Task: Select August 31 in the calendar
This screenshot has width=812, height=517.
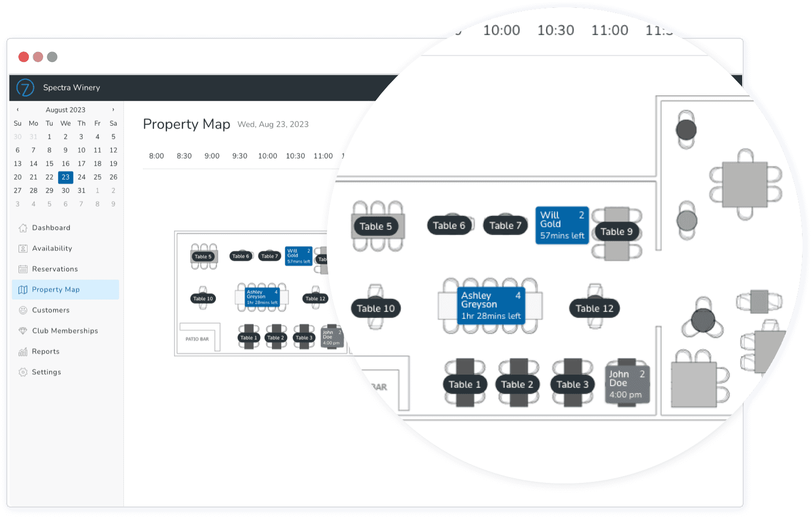Action: 81,191
